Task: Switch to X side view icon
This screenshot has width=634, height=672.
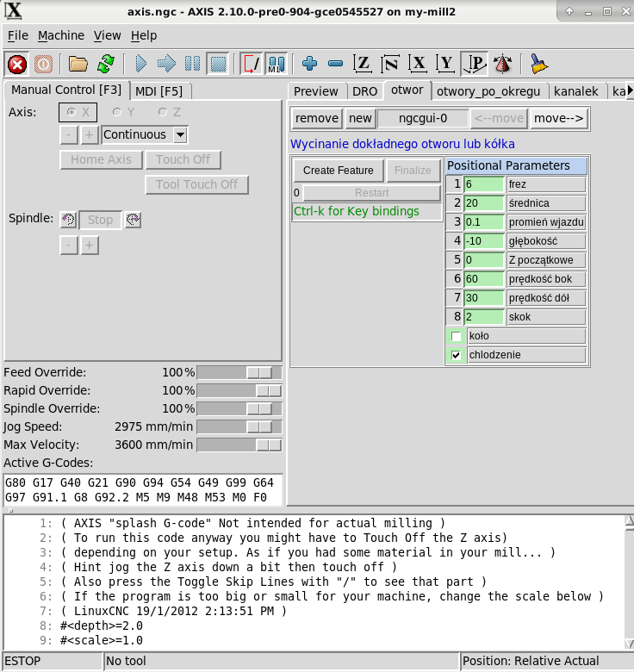Action: (x=418, y=65)
